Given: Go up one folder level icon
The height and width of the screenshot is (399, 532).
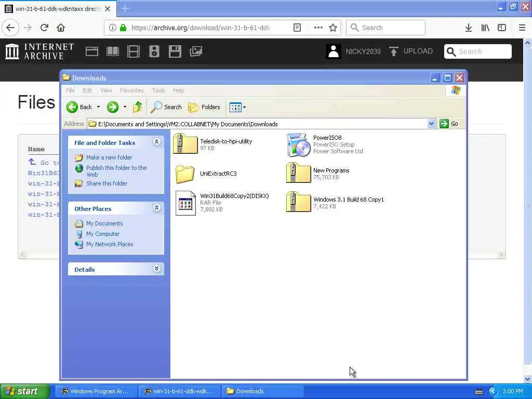Looking at the screenshot, I should pos(137,107).
